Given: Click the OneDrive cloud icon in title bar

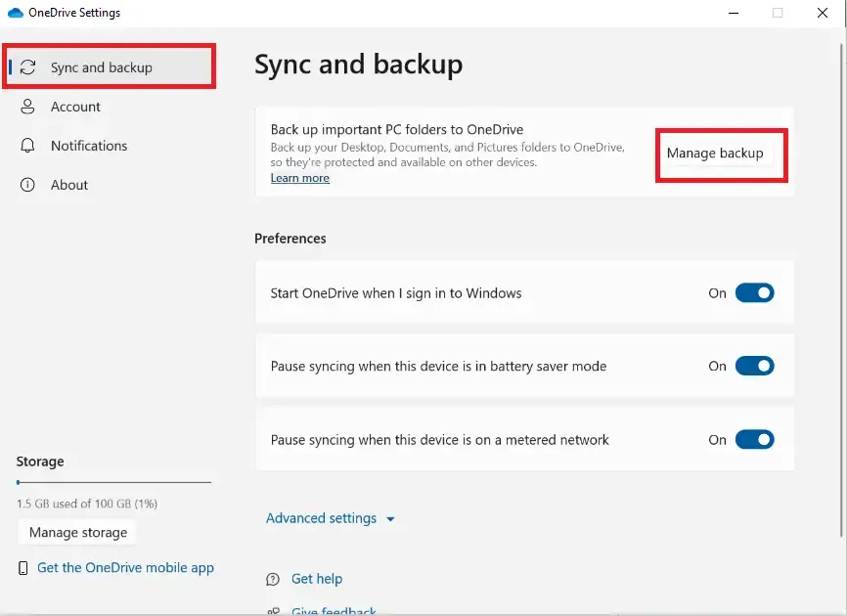Looking at the screenshot, I should [x=15, y=13].
